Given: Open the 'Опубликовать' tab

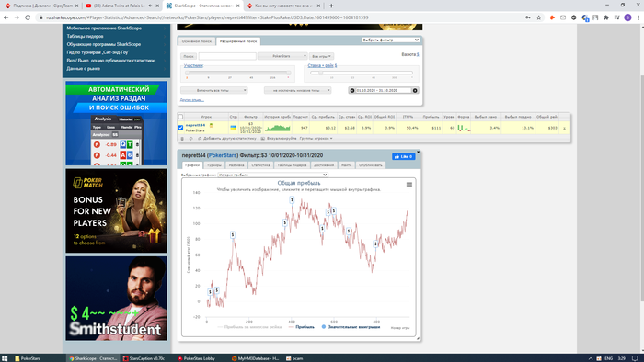Looking at the screenshot, I should [x=371, y=165].
